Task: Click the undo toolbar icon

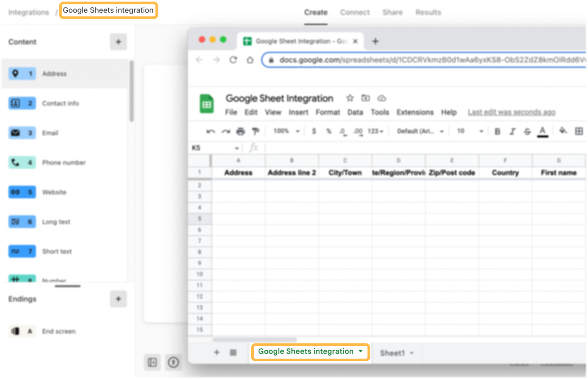Action: pyautogui.click(x=211, y=131)
